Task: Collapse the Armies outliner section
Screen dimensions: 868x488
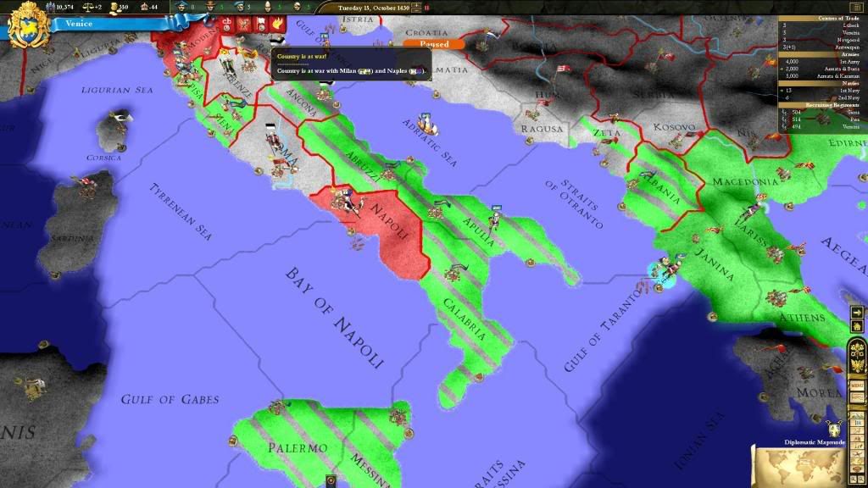Action: tap(821, 54)
